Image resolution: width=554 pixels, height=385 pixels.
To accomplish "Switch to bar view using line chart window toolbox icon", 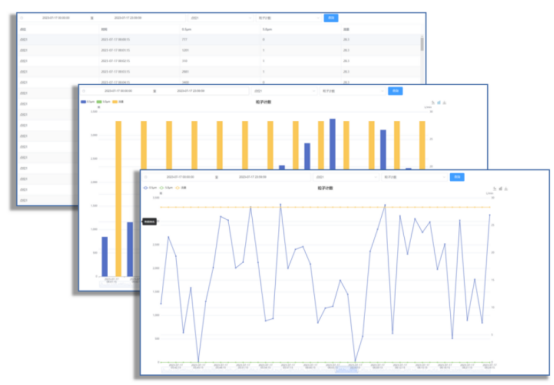I will [501, 189].
